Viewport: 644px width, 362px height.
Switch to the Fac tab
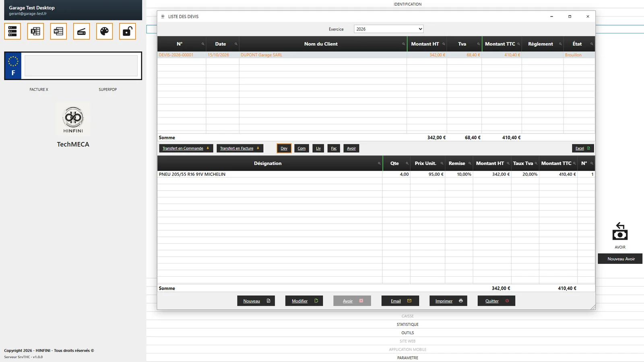point(334,148)
